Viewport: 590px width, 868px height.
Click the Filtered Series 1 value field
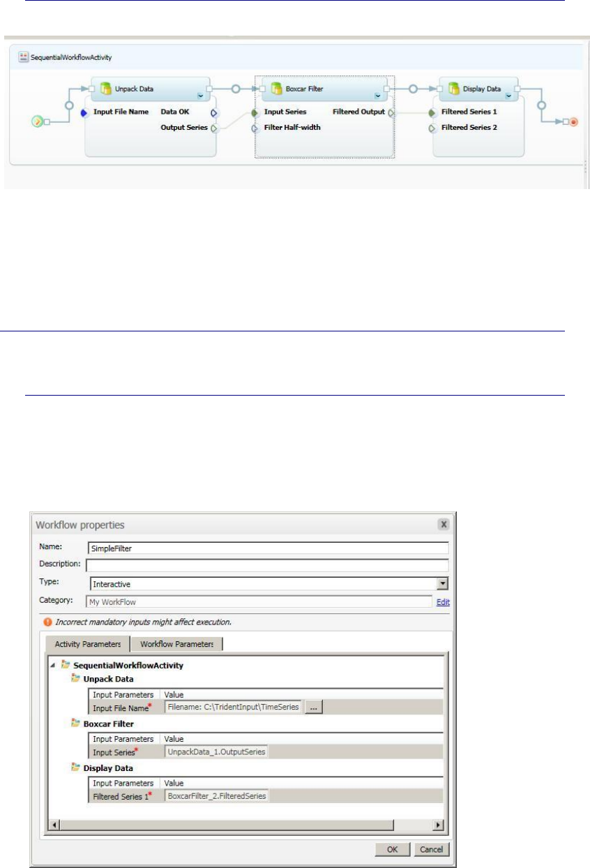(216, 795)
